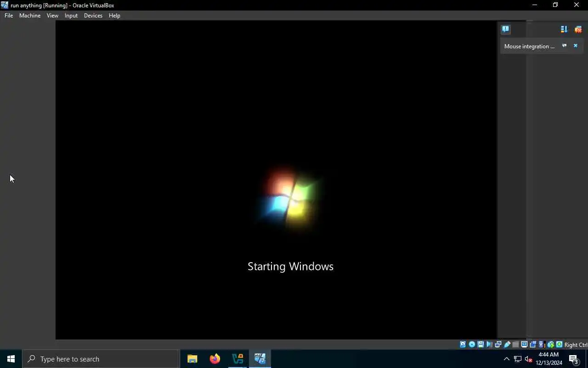The width and height of the screenshot is (588, 368).
Task: Click the Type here to search box
Action: pos(101,359)
